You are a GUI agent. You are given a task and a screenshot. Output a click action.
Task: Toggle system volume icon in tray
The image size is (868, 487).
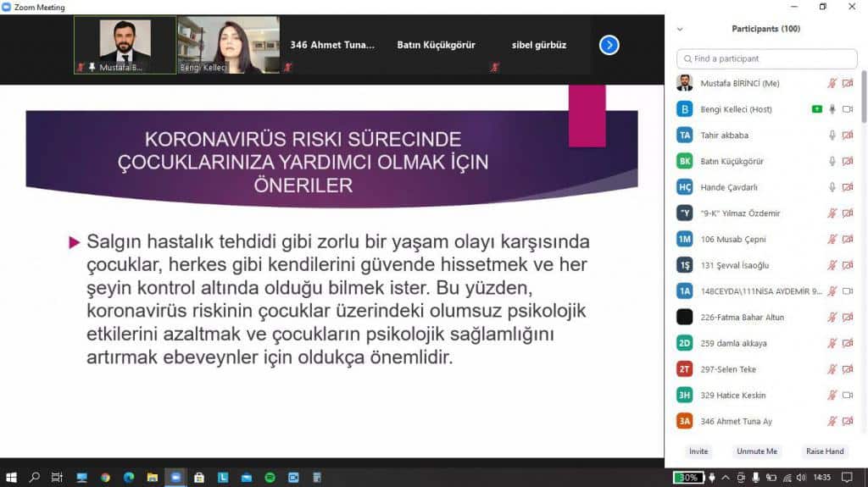click(x=799, y=478)
